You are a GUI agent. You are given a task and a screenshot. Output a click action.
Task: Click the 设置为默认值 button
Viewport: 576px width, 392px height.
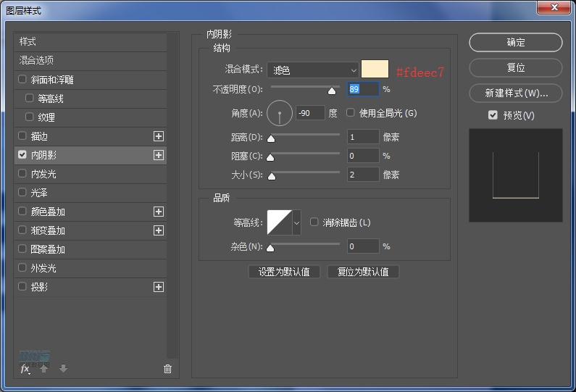pyautogui.click(x=284, y=272)
